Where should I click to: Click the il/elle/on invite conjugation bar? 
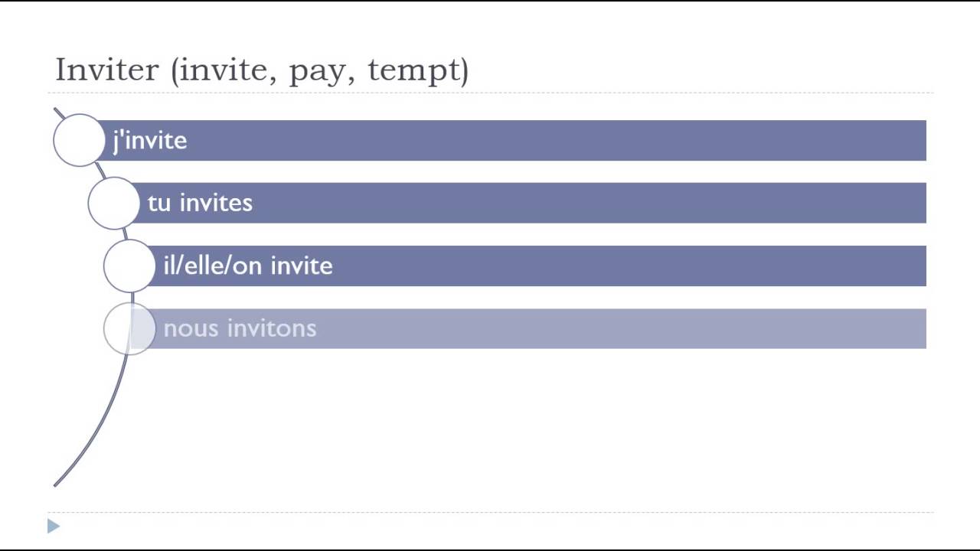[536, 266]
